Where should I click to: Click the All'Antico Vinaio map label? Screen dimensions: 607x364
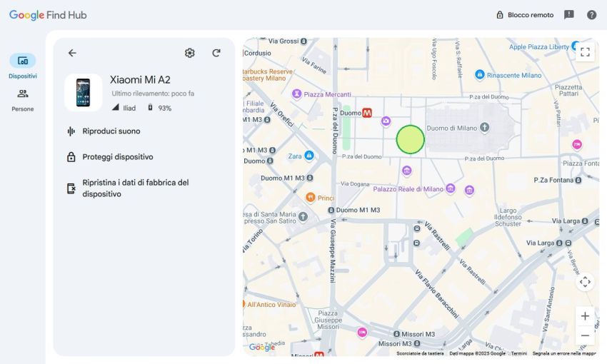click(x=271, y=305)
